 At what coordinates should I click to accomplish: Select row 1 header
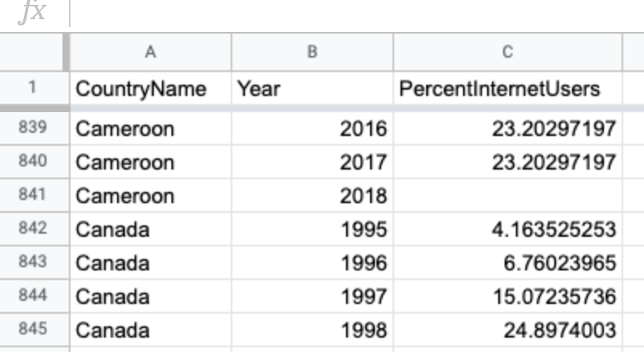[x=33, y=88]
